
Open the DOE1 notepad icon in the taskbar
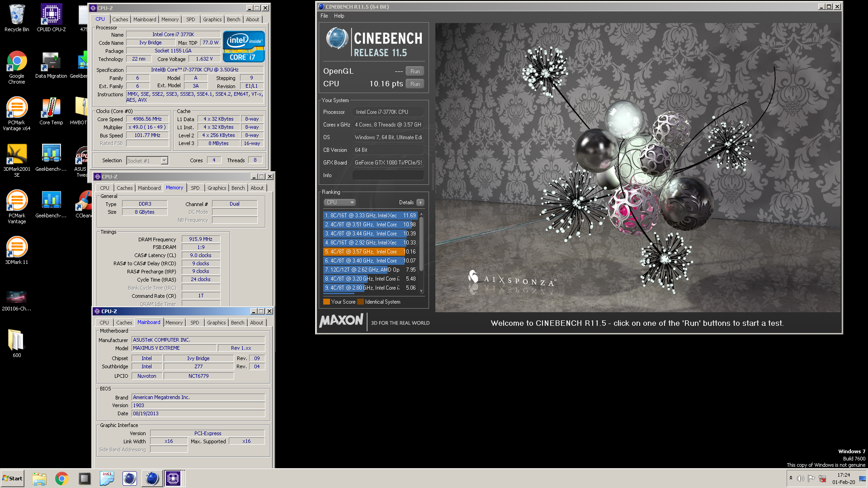tap(107, 479)
